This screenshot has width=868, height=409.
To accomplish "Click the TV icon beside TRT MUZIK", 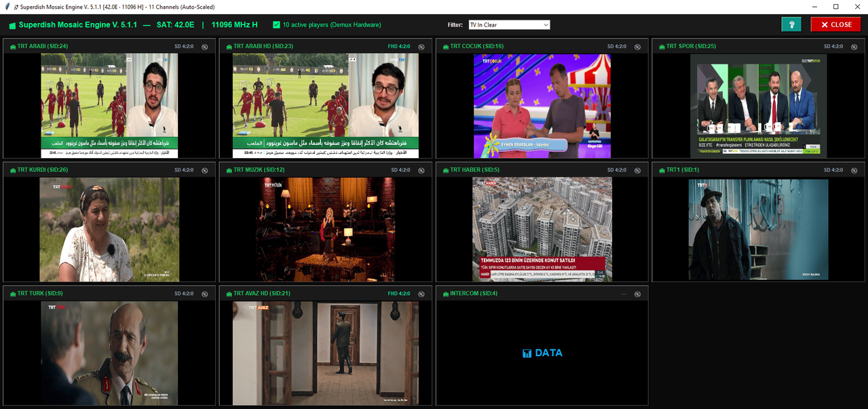I will click(228, 170).
